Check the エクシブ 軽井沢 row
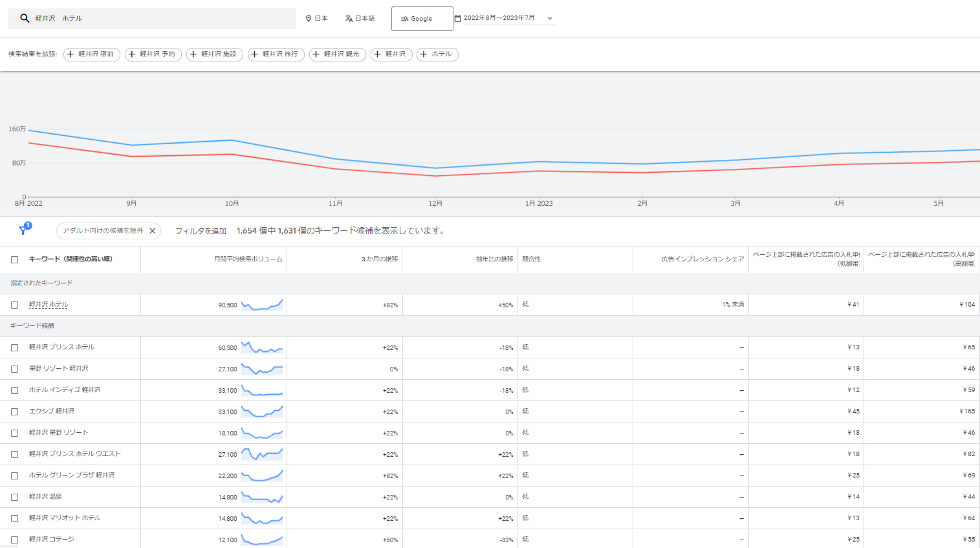The width and height of the screenshot is (980, 548). click(14, 411)
